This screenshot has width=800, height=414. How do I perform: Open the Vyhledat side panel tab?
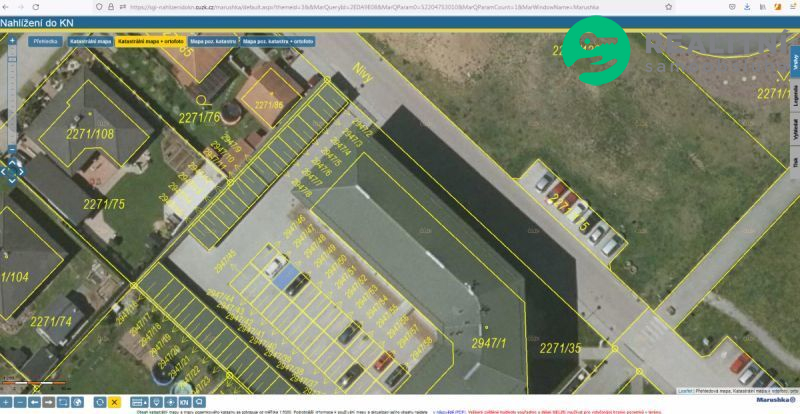(795, 130)
